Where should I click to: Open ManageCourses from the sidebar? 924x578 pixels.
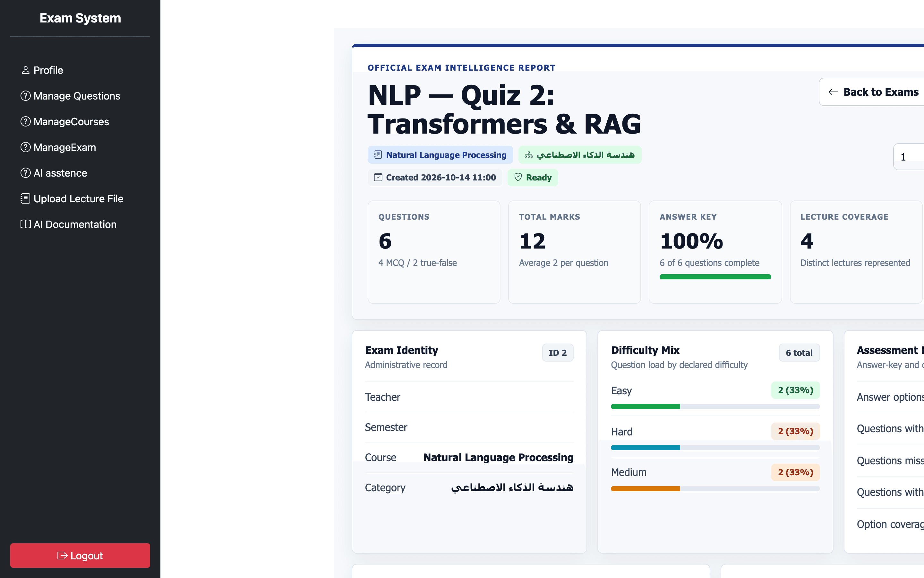[x=80, y=122]
